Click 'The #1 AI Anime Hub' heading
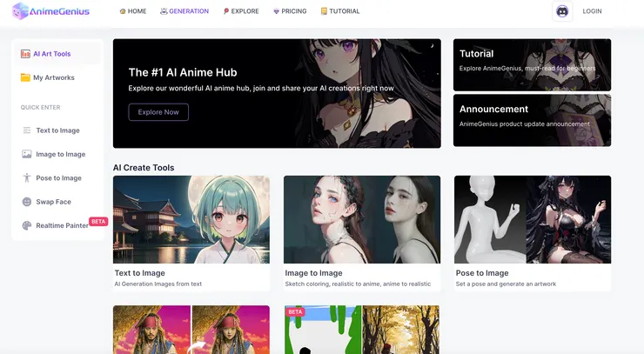The width and height of the screenshot is (644, 354). click(x=183, y=72)
